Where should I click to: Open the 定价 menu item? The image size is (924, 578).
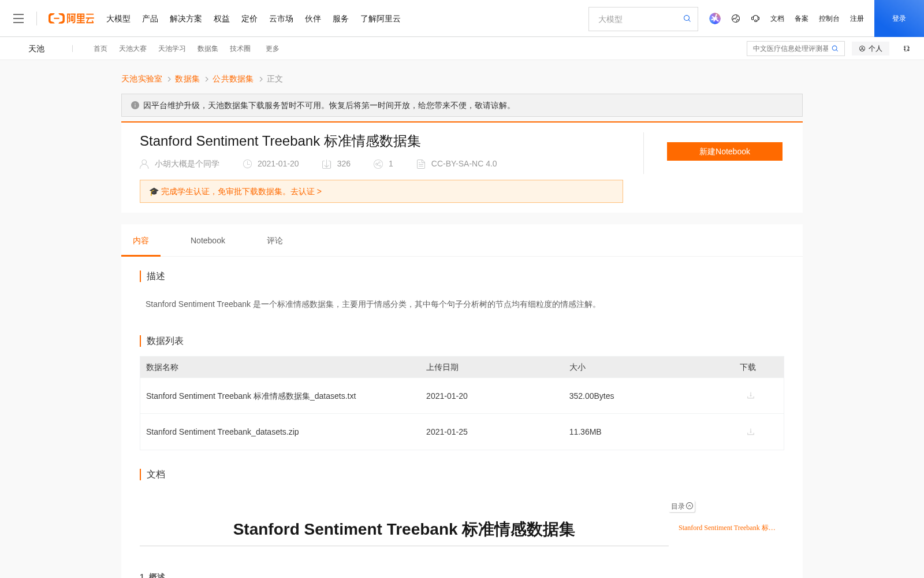(249, 18)
